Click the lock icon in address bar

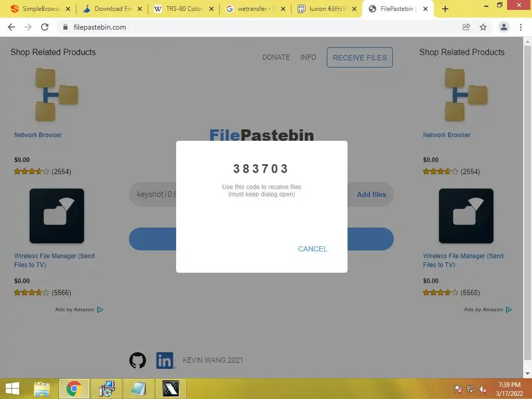(x=65, y=27)
